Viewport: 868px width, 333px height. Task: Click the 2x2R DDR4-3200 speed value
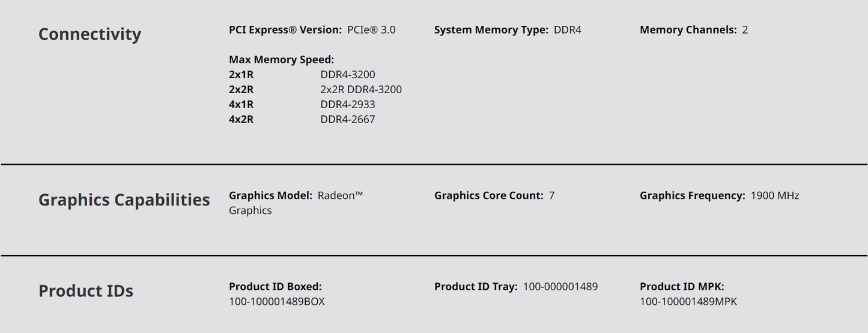(x=361, y=90)
